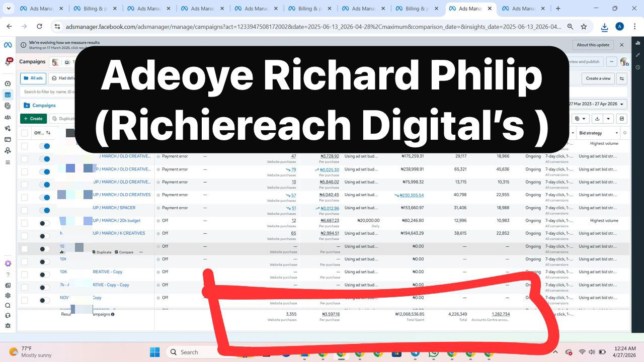Click the column settings sliders icon
Screen dimensions: 644x362
pyautogui.click(x=622, y=78)
